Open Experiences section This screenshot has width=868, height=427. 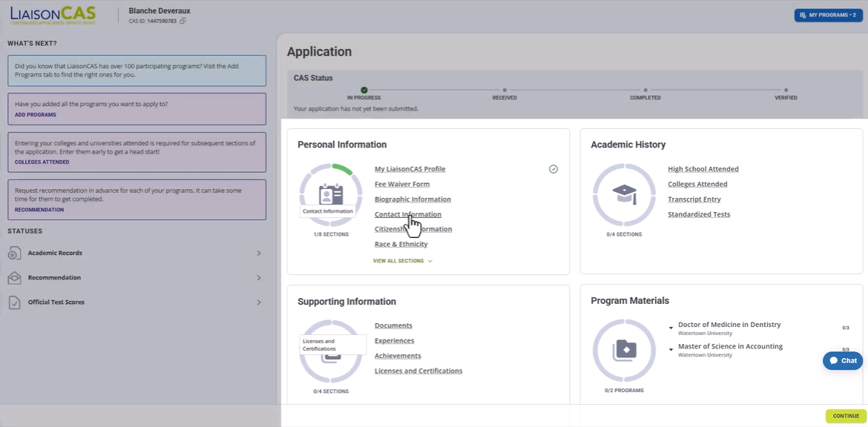394,341
